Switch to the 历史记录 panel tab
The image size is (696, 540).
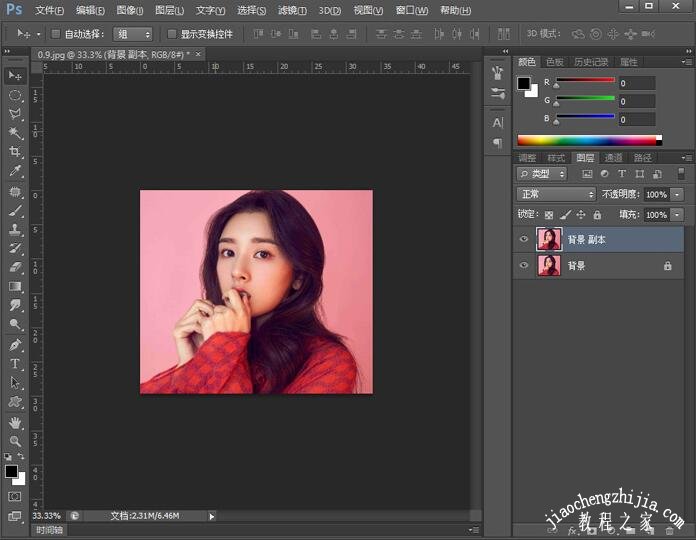(591, 62)
